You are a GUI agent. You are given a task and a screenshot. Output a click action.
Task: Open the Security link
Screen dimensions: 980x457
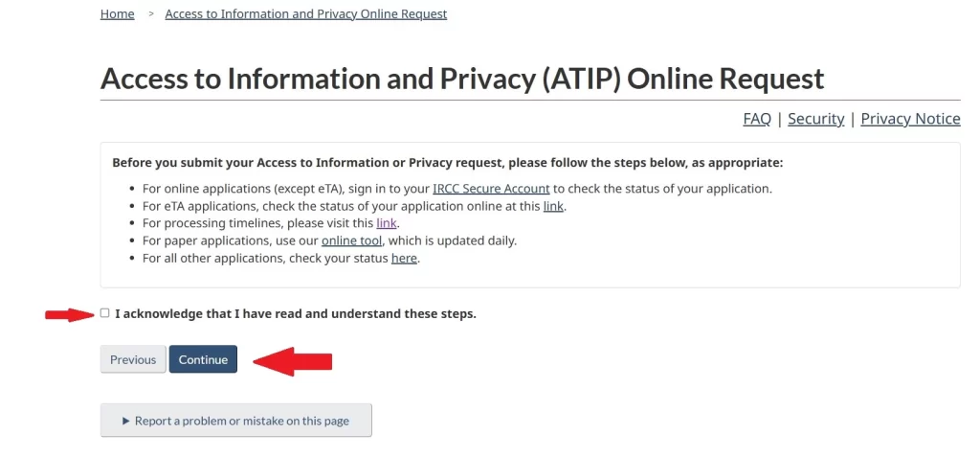pos(816,119)
